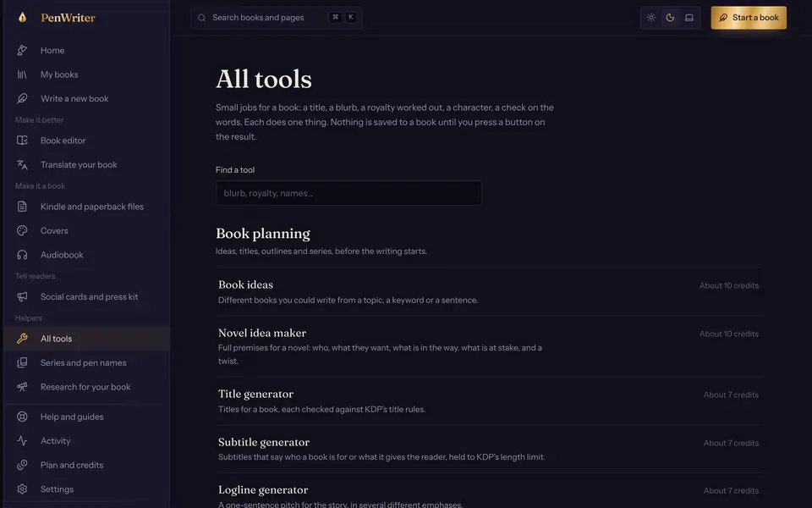
Task: Click the Settings gear icon
Action: click(22, 489)
